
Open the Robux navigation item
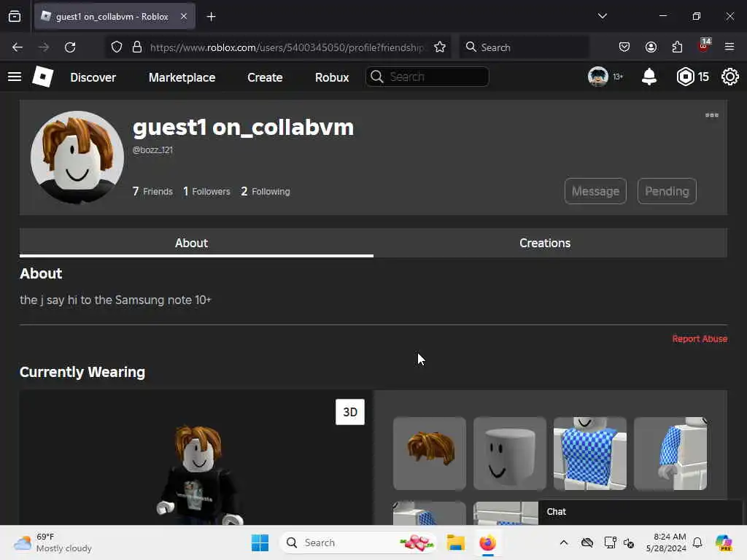tap(332, 77)
